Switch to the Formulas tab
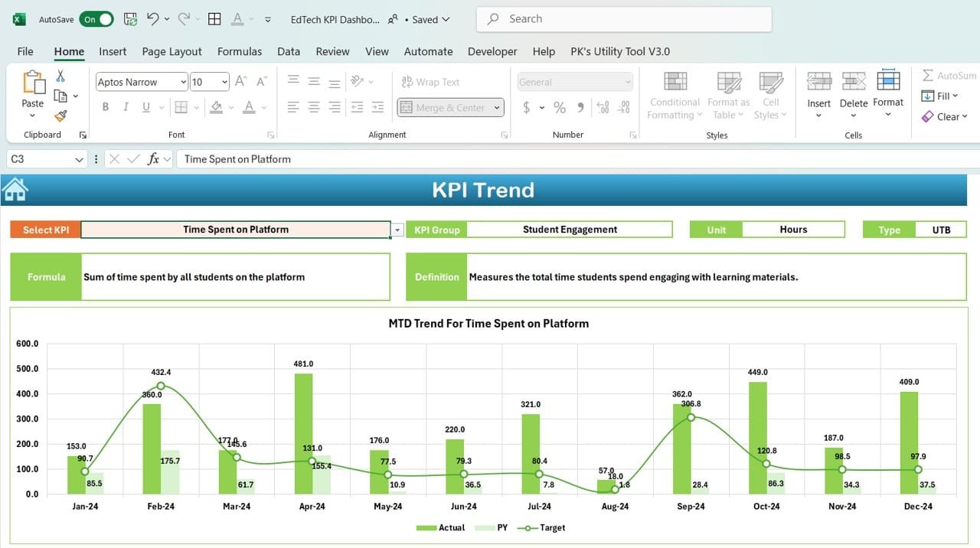Image resolution: width=980 pixels, height=548 pixels. click(240, 51)
